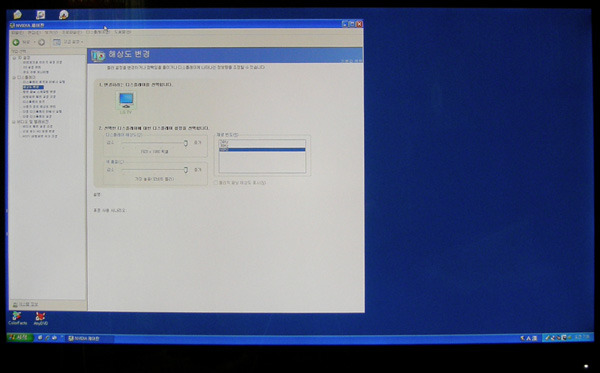Open the 파일 menu in the menu bar

coord(17,33)
